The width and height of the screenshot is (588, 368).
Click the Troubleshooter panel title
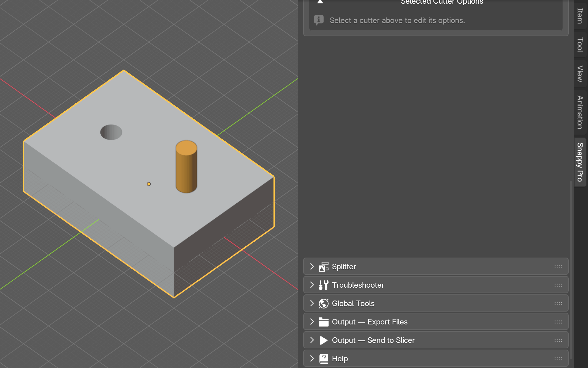tap(358, 285)
